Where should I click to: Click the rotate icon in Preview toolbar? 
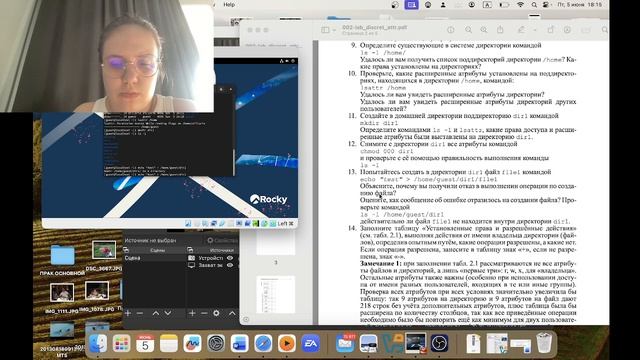coord(551,30)
